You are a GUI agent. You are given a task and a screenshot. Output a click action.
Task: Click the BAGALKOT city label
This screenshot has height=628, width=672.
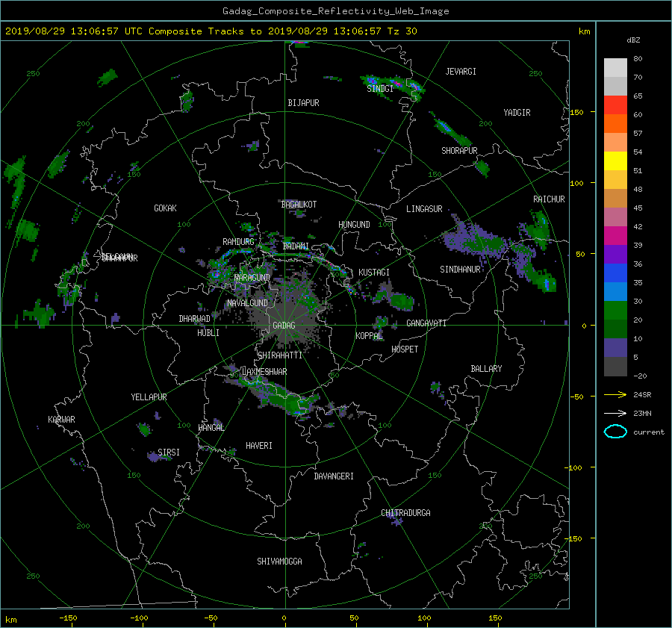point(299,205)
